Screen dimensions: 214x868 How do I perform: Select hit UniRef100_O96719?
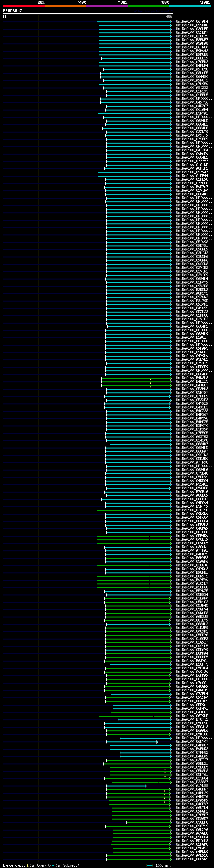click(x=192, y=826)
